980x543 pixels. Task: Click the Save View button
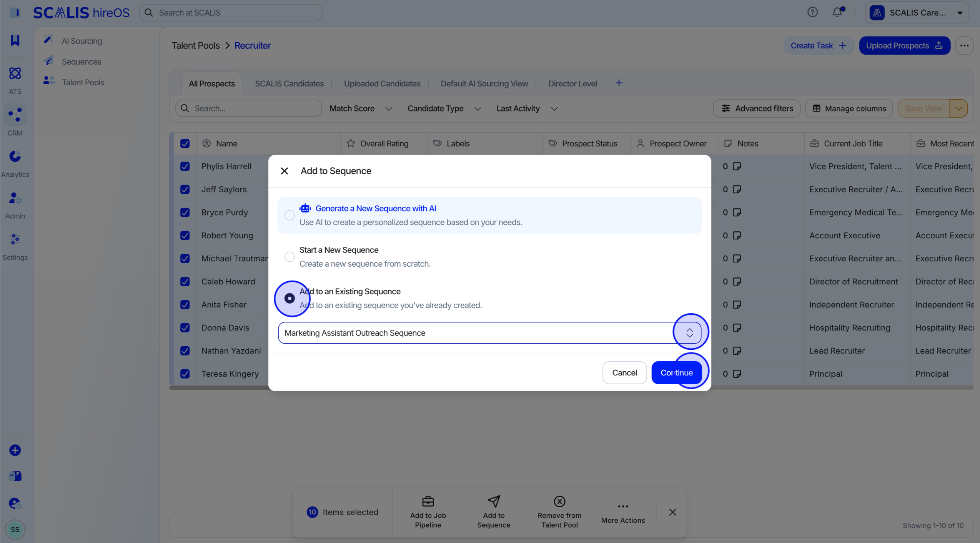[x=923, y=108]
